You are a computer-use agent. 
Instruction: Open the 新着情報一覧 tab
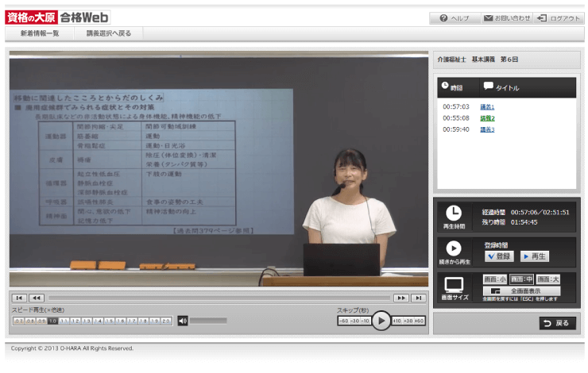point(40,33)
